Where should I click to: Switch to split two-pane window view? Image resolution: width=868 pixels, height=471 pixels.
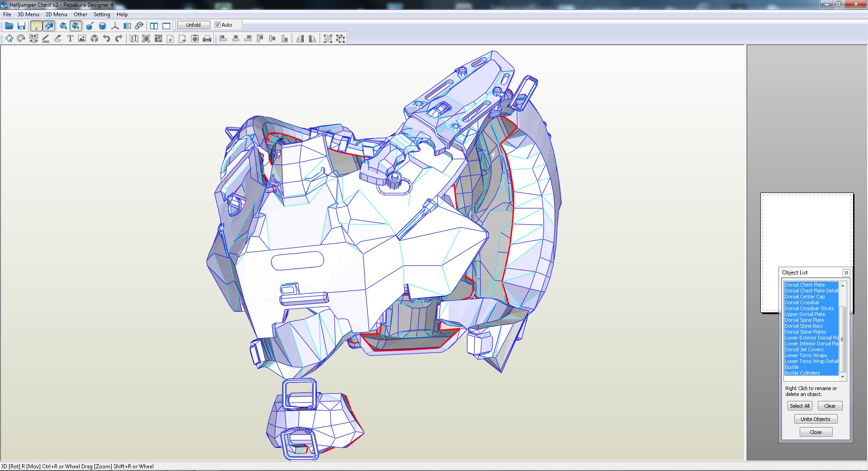(x=154, y=26)
